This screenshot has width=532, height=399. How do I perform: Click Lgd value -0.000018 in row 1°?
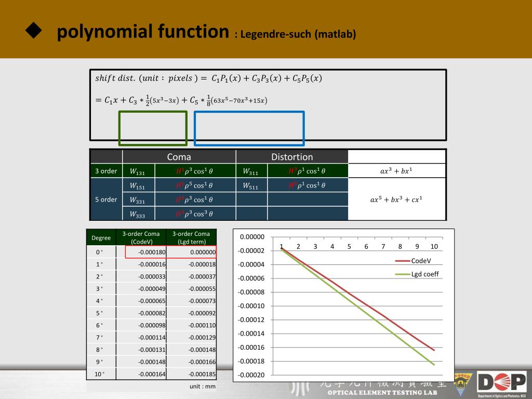pyautogui.click(x=202, y=264)
